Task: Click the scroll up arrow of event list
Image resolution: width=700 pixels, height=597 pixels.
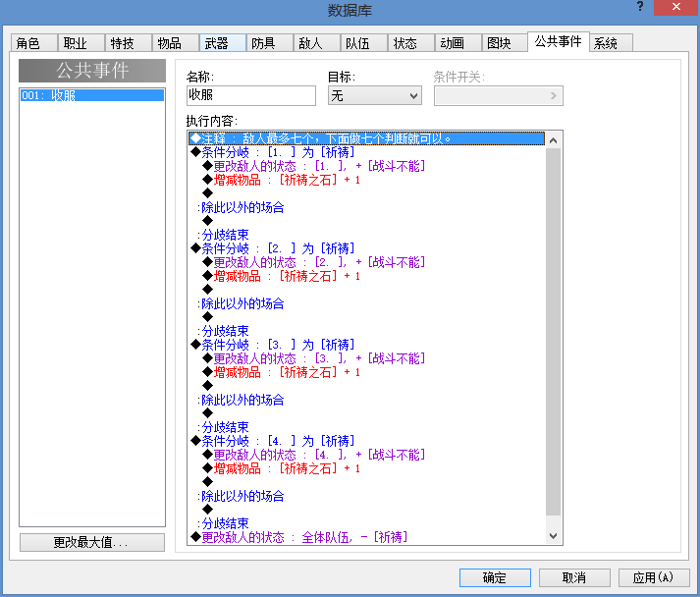Action: pos(553,140)
